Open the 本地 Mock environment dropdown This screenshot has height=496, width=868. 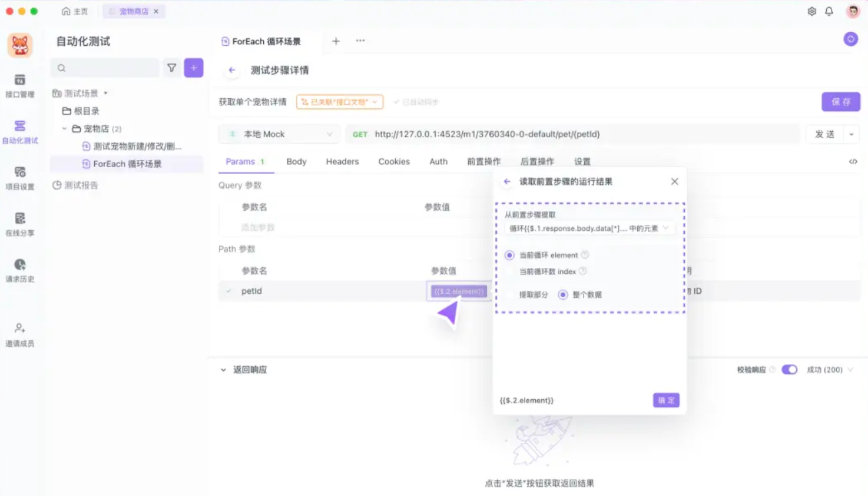(x=279, y=134)
